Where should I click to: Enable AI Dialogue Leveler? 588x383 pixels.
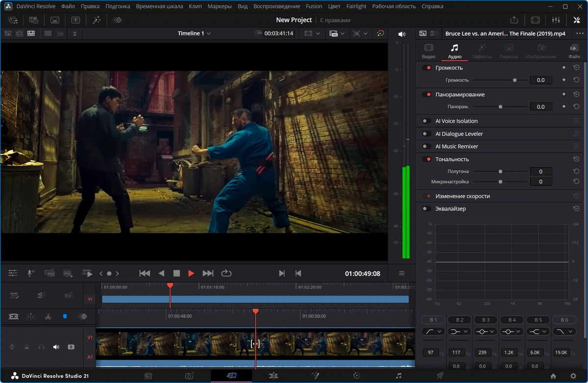pyautogui.click(x=427, y=133)
